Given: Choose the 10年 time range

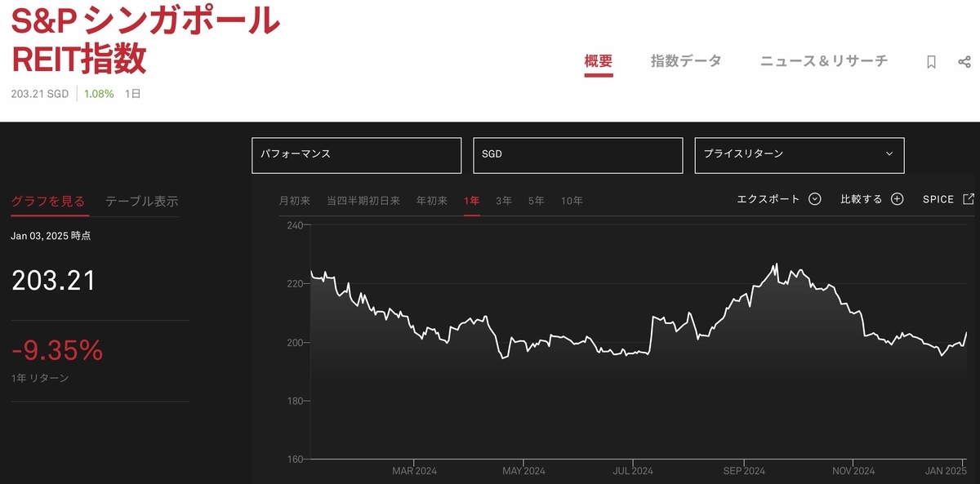Looking at the screenshot, I should coord(572,201).
